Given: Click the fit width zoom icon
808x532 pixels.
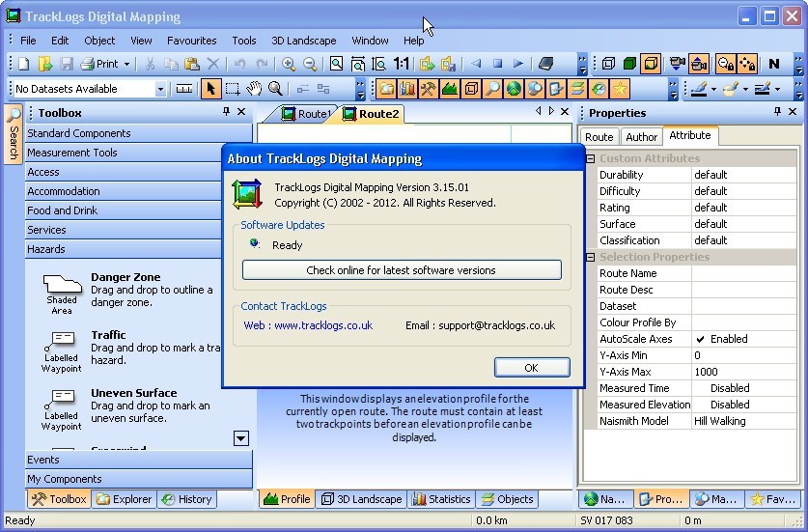Looking at the screenshot, I should (357, 64).
